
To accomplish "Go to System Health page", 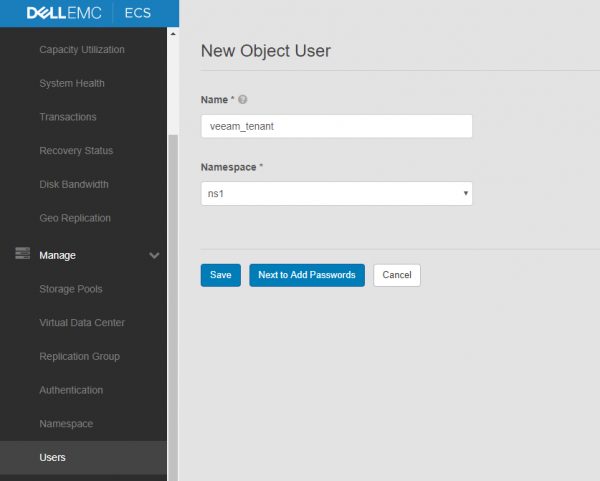I will pyautogui.click(x=71, y=83).
